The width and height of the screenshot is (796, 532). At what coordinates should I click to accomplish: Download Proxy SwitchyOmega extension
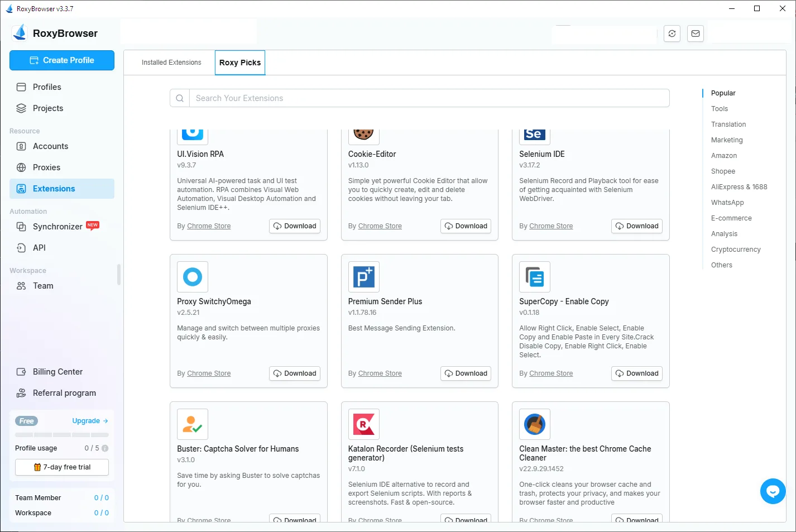pos(295,373)
